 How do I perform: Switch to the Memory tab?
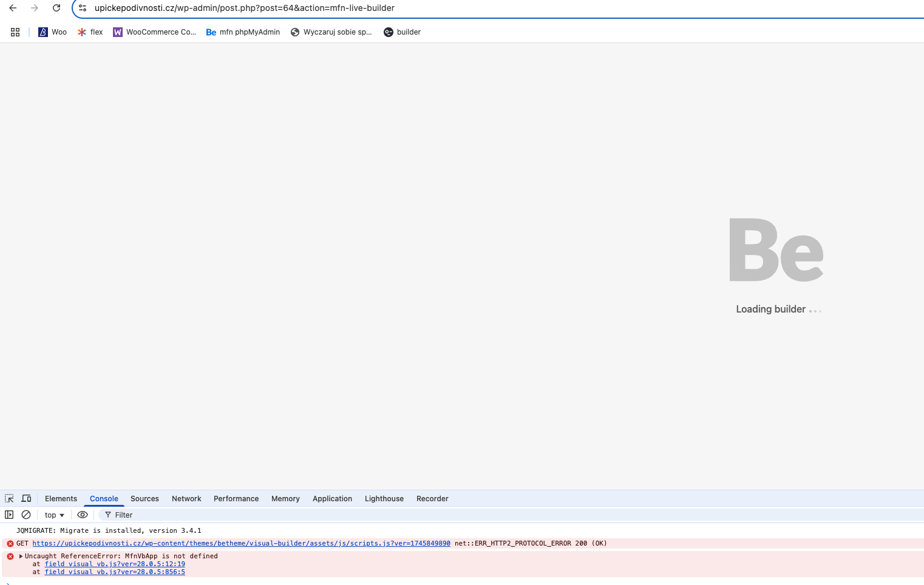[285, 499]
